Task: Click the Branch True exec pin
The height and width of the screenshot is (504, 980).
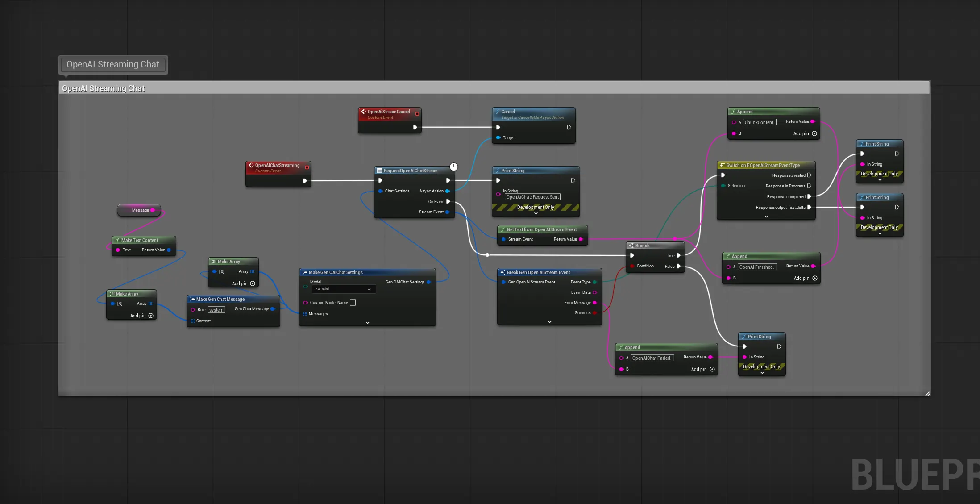Action: 678,256
